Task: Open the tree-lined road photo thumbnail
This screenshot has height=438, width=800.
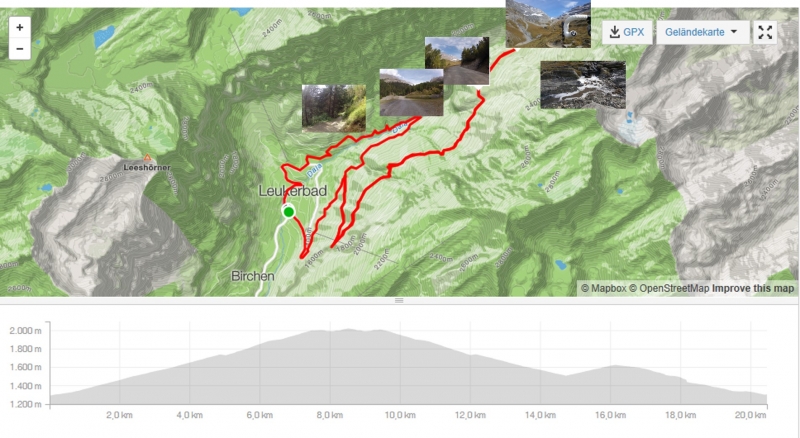Action: click(x=457, y=60)
